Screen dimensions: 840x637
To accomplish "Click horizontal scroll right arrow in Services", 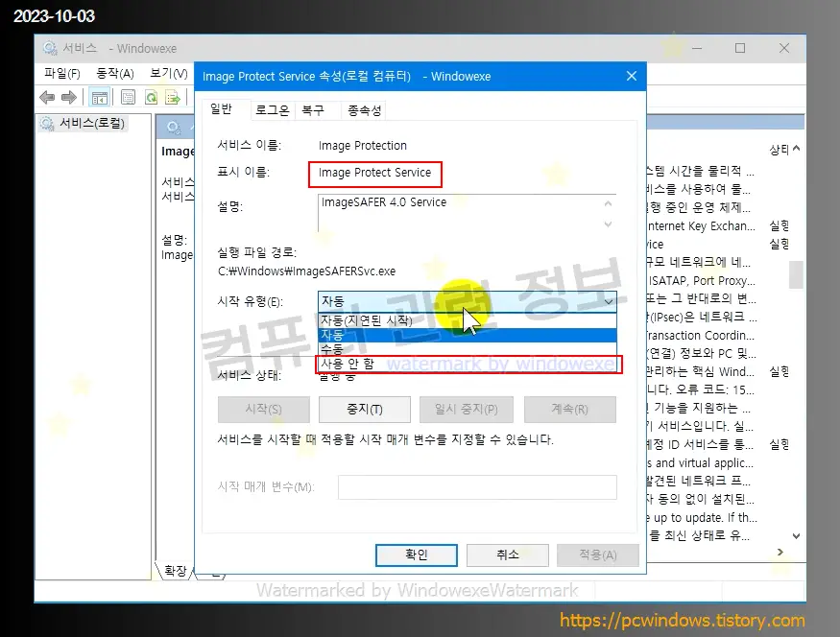I will coord(780,552).
